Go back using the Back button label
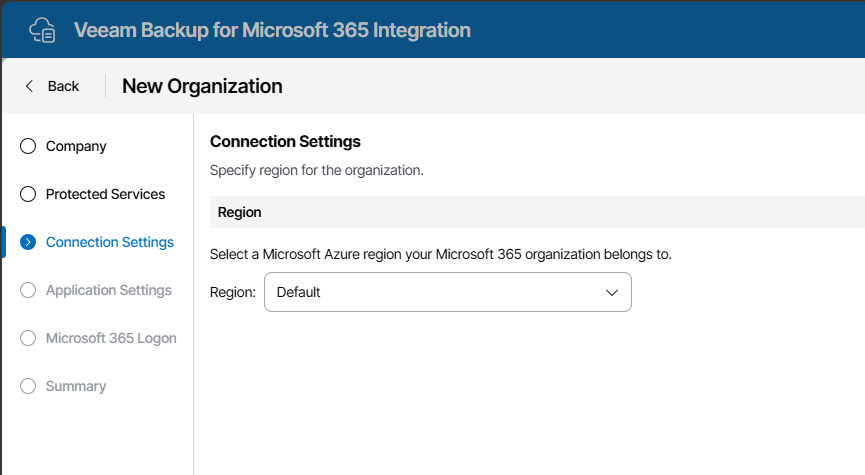This screenshot has width=865, height=475. point(63,86)
